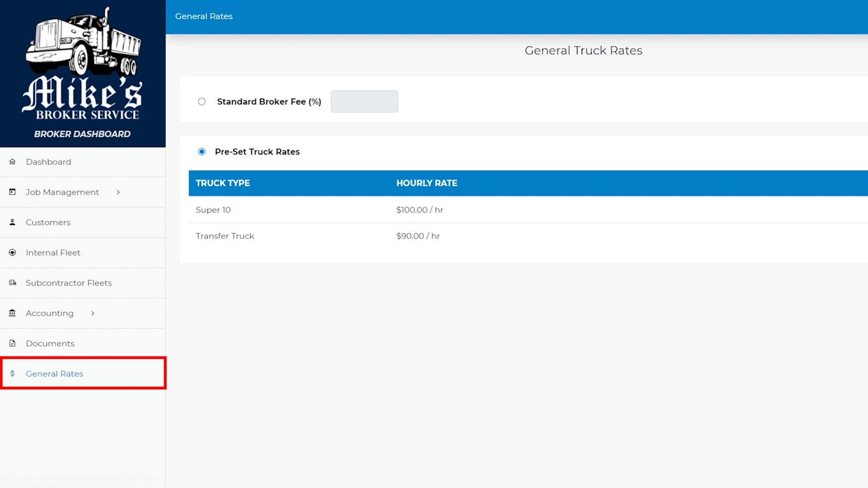Select the Standard Broker Fee radio button
The height and width of the screenshot is (488, 868).
[202, 101]
